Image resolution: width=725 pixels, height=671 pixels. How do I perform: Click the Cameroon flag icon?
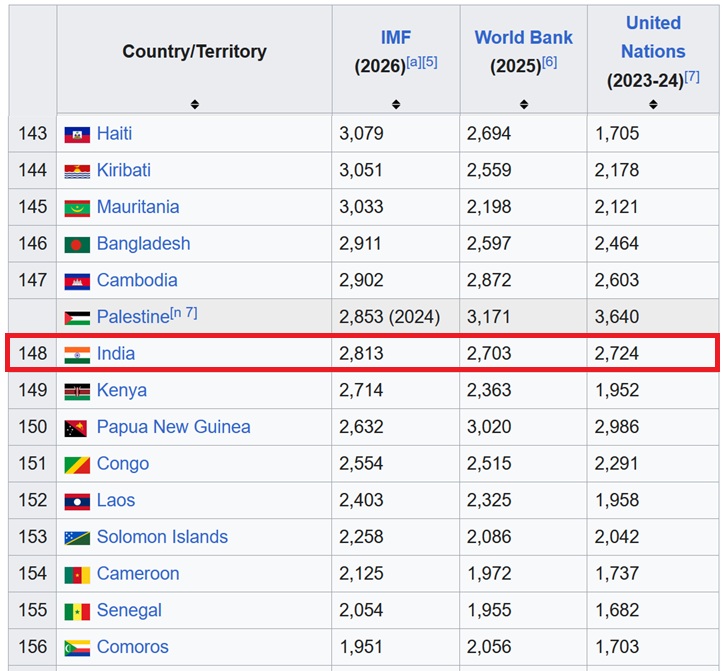77,575
